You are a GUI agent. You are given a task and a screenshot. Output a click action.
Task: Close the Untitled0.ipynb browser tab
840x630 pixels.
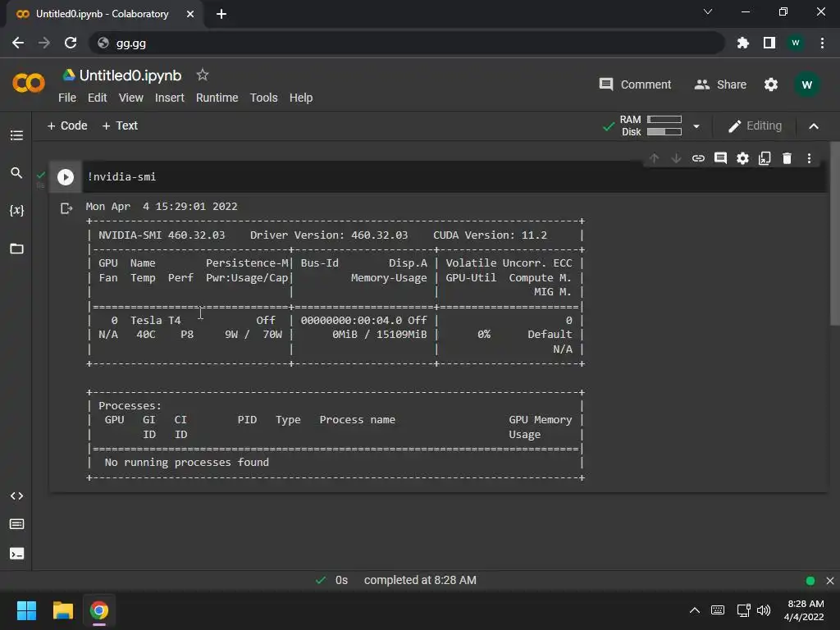(x=190, y=14)
